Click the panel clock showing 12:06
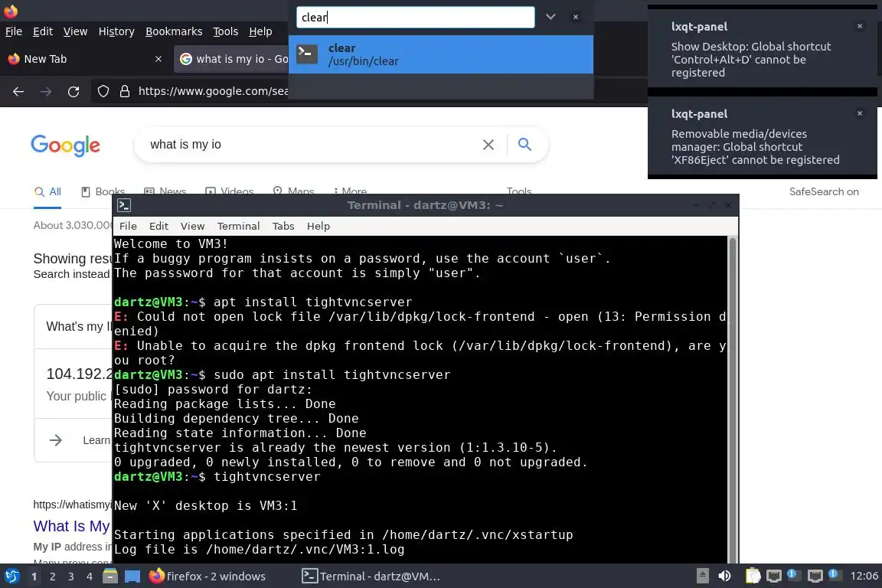Viewport: 882px width, 588px height. click(x=864, y=576)
